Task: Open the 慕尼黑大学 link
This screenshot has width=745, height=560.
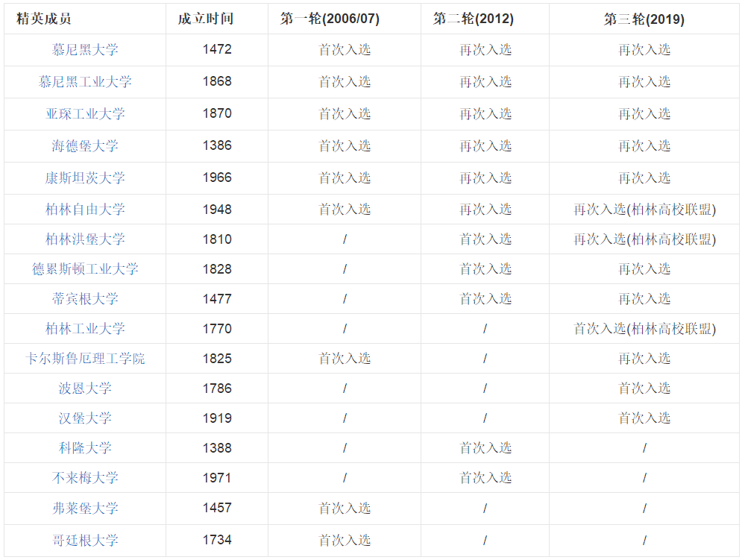Action: click(x=85, y=50)
